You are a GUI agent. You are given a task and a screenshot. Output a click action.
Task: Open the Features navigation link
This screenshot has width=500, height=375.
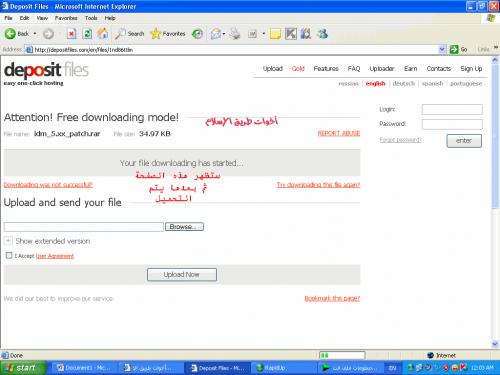point(326,69)
